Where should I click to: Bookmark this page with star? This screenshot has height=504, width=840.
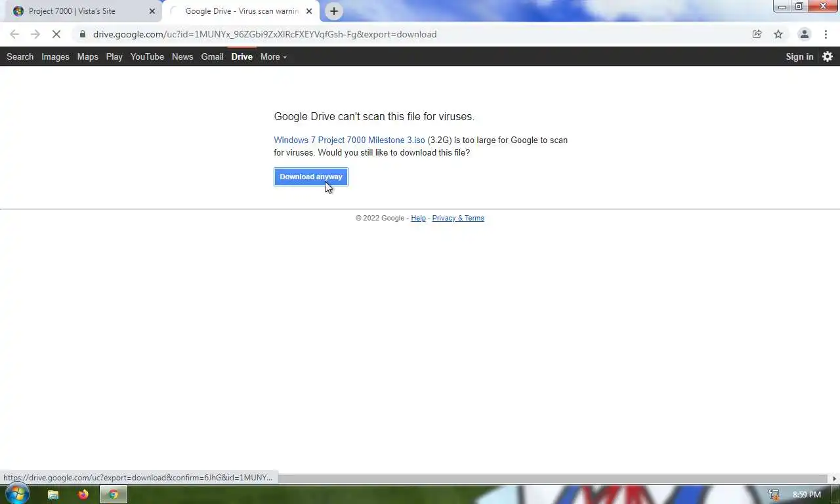click(x=778, y=34)
